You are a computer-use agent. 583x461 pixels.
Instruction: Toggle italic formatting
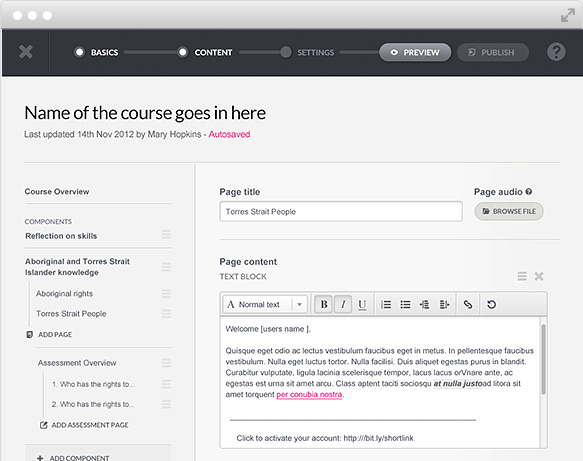[x=343, y=304]
